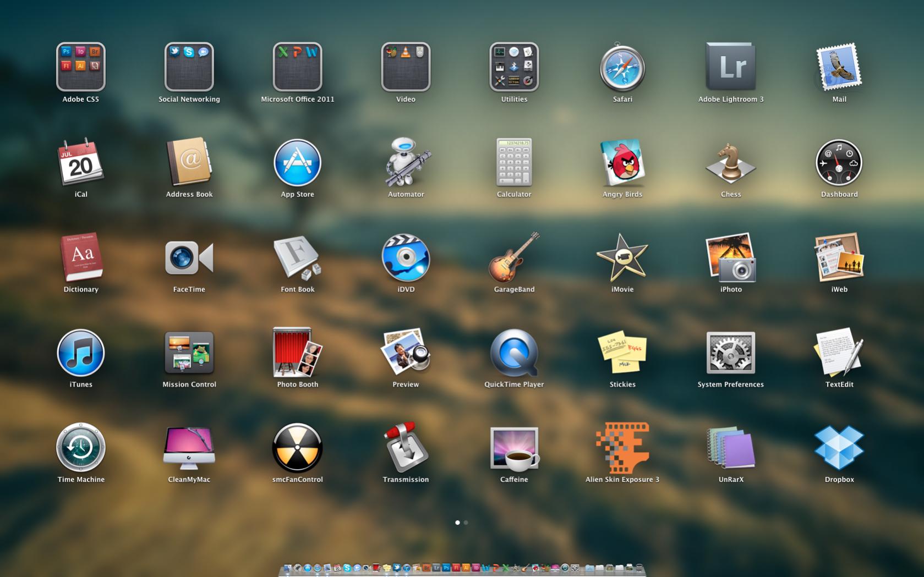Open the Caffeine app
The image size is (924, 577).
[x=514, y=449]
